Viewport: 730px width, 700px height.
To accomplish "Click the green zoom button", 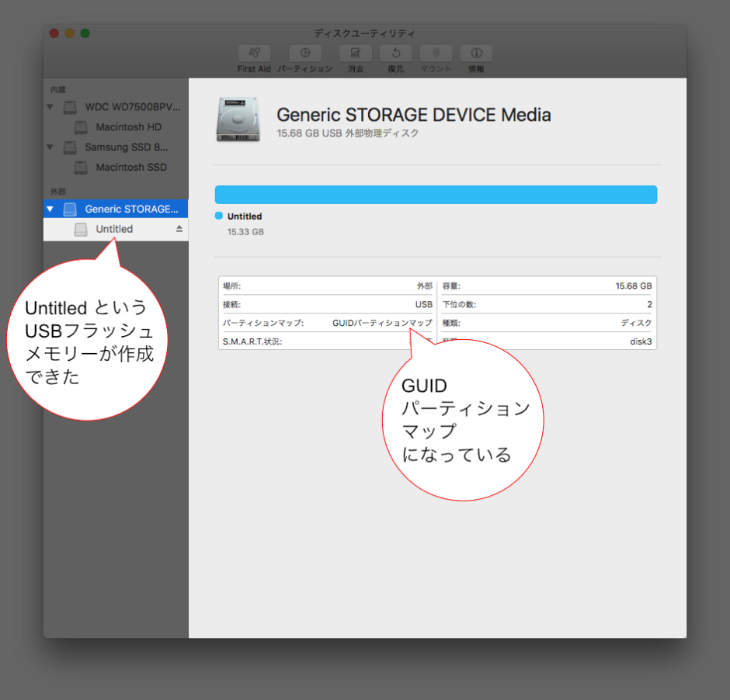I will pos(84,33).
